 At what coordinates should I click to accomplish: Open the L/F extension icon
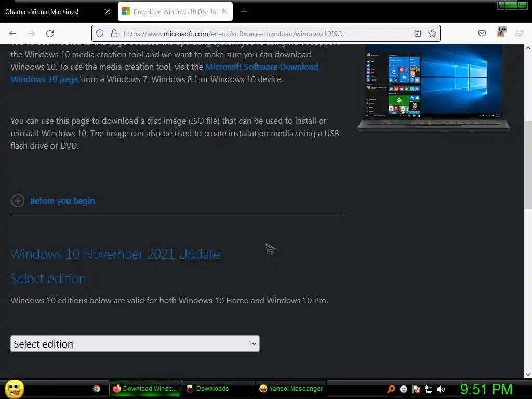(x=501, y=32)
